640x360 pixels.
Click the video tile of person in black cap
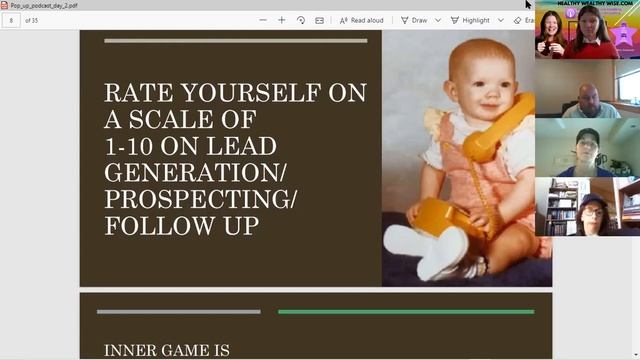pyautogui.click(x=587, y=147)
